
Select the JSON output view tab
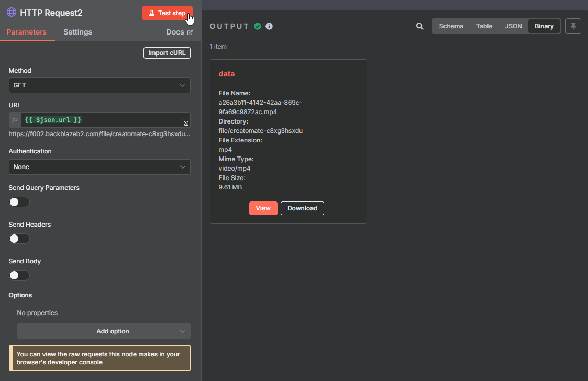(x=513, y=26)
